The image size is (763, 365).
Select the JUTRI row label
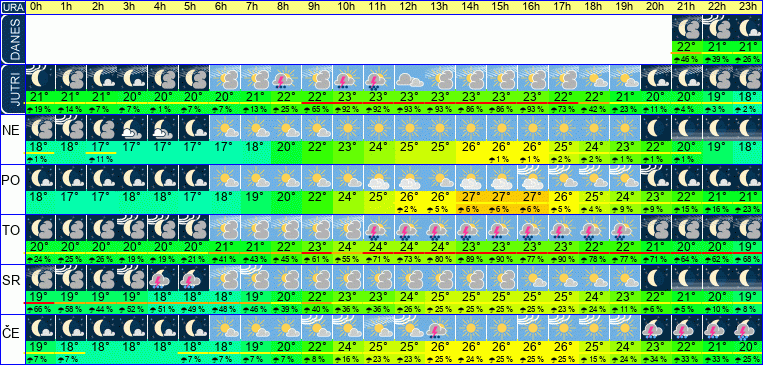[12, 90]
